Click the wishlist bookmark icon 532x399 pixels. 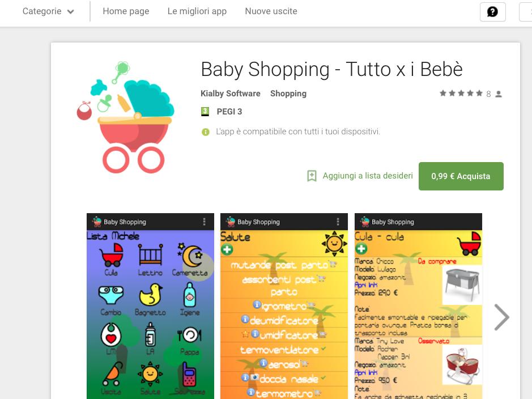pyautogui.click(x=312, y=176)
